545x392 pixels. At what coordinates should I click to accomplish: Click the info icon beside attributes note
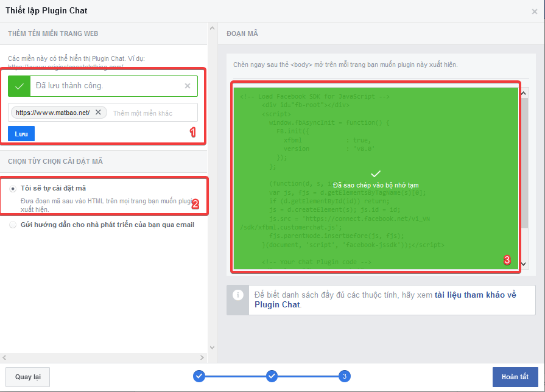click(237, 295)
